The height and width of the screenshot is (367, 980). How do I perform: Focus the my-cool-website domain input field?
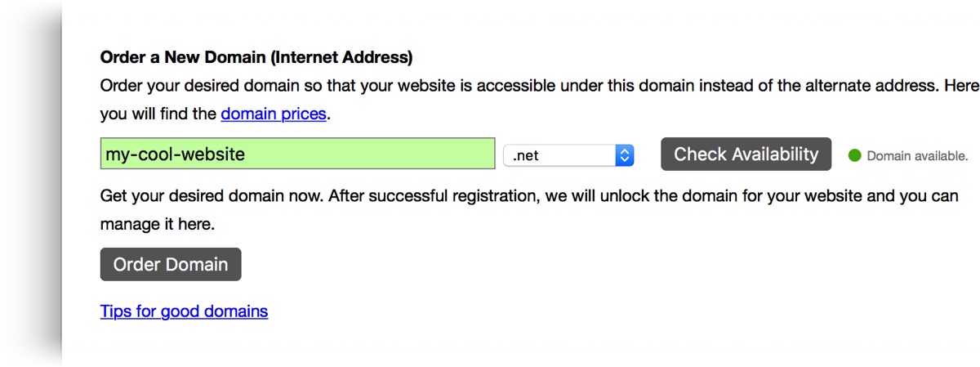(298, 154)
